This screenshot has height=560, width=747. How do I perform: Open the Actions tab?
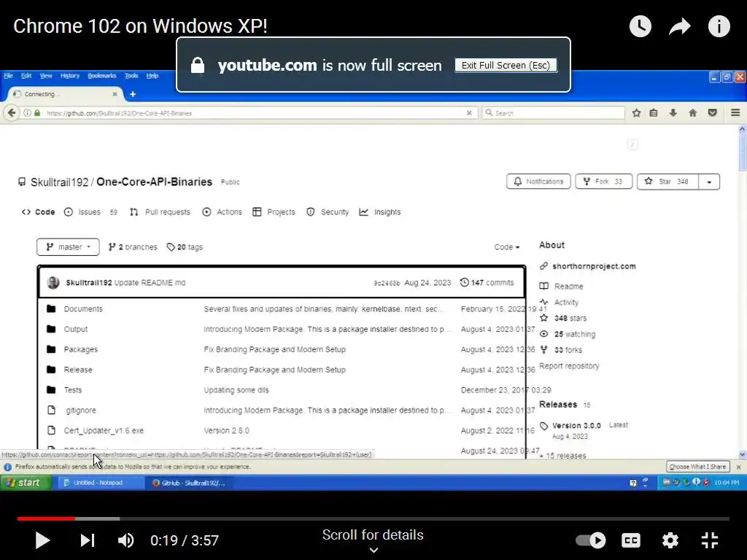tap(222, 212)
